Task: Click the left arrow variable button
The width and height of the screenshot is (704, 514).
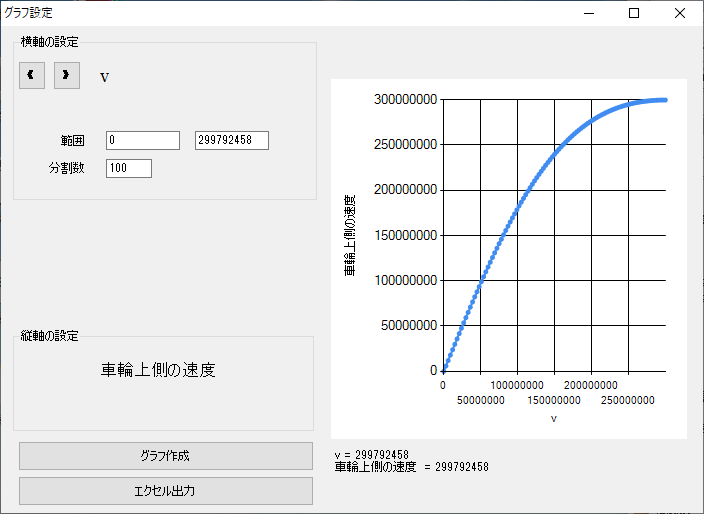Action: click(x=32, y=75)
